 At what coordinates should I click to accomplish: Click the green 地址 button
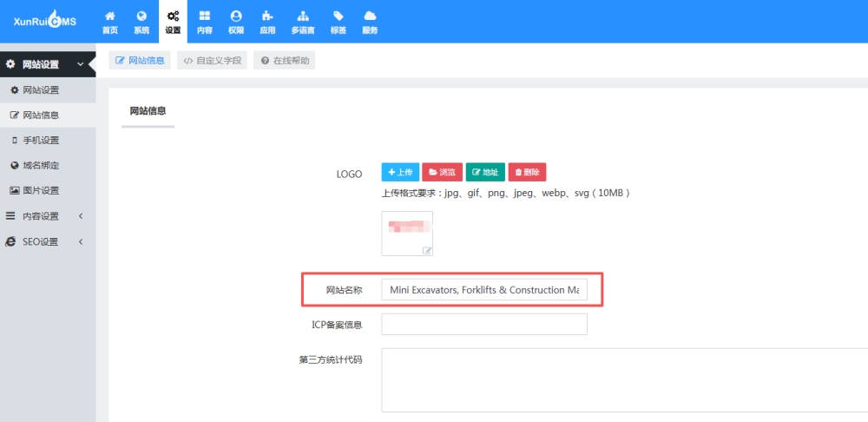[x=484, y=172]
